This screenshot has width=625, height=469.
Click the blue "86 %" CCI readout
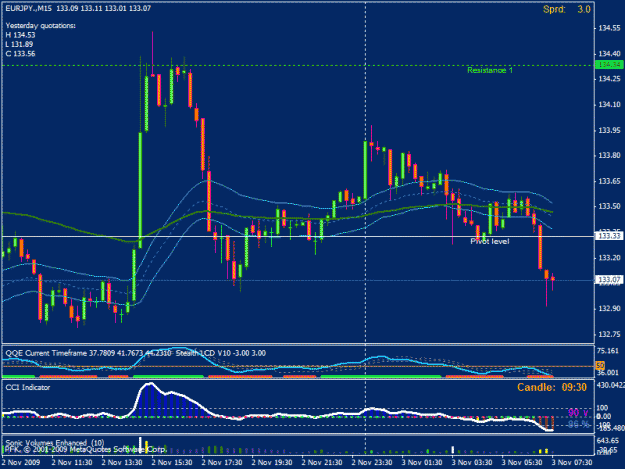point(578,424)
